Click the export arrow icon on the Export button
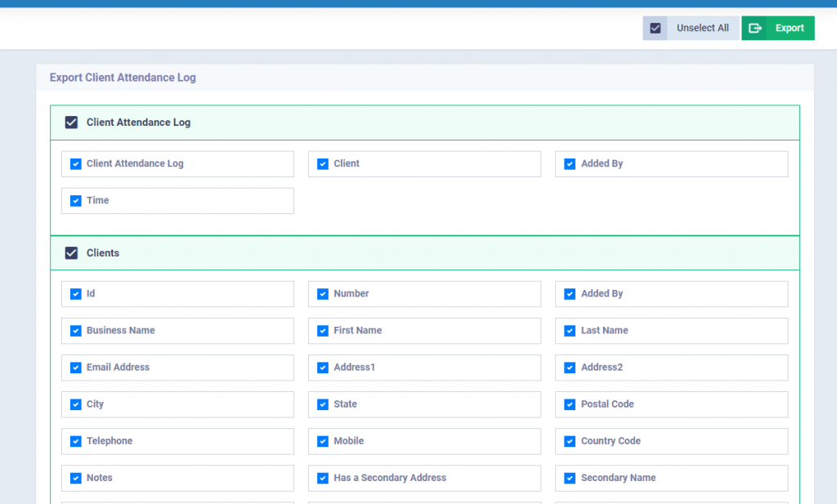This screenshot has width=837, height=504. [757, 27]
